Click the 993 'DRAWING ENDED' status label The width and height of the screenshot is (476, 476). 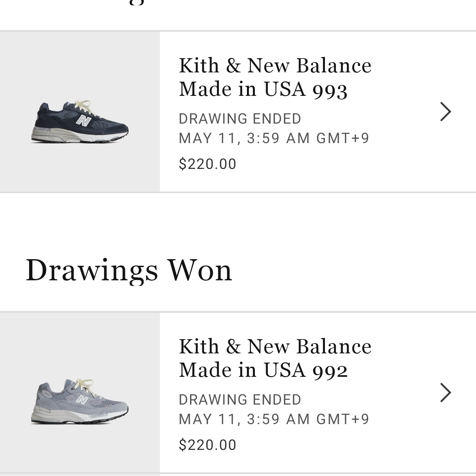[x=240, y=119]
